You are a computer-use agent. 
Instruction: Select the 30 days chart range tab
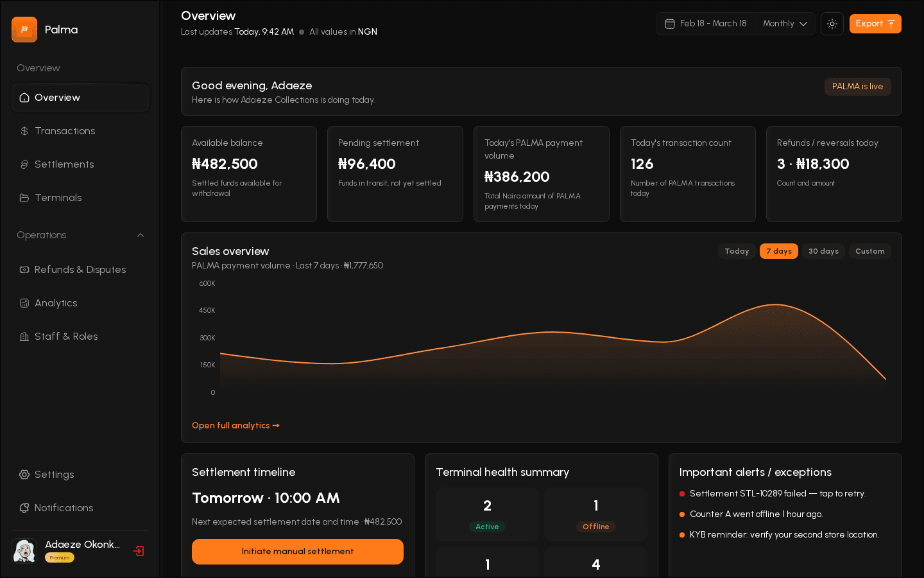(823, 251)
